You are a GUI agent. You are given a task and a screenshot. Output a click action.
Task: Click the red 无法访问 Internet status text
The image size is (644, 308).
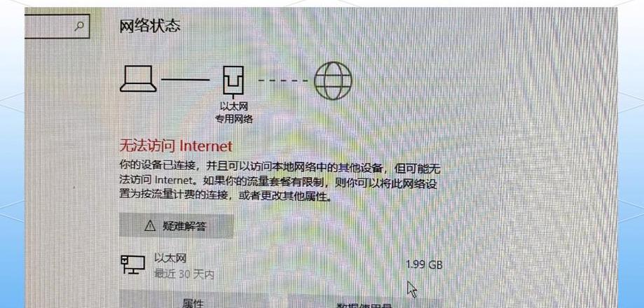coord(176,146)
